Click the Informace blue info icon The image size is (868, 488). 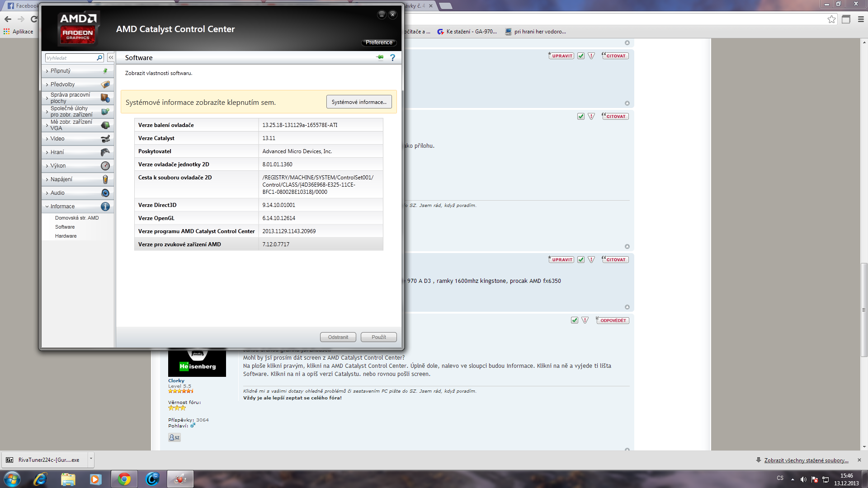105,206
